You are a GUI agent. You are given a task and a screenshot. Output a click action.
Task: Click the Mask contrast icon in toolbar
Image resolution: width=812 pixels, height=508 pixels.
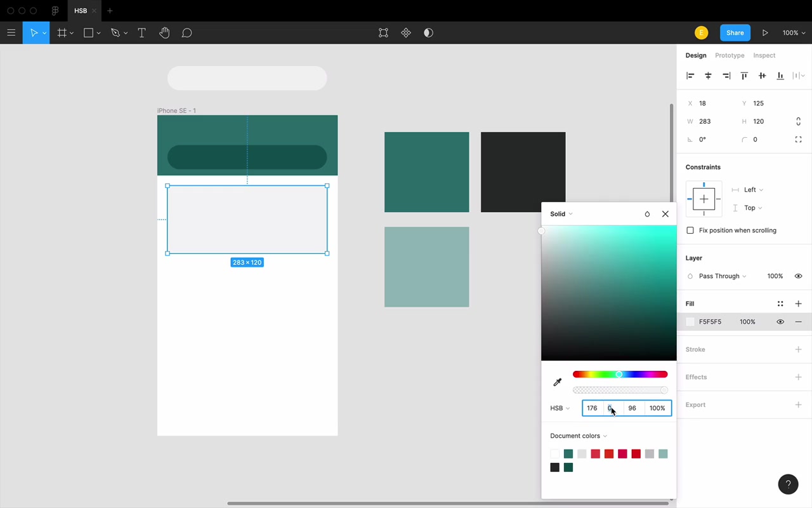click(x=428, y=33)
